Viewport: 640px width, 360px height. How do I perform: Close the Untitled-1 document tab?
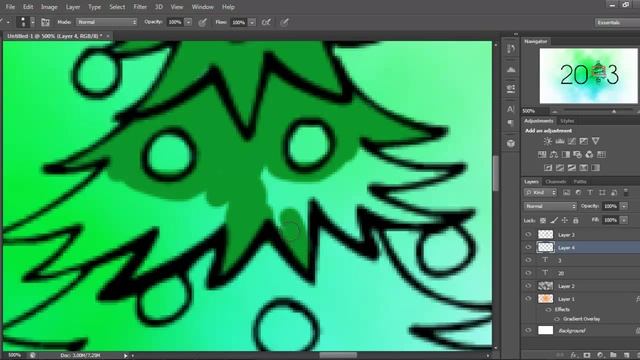click(108, 36)
